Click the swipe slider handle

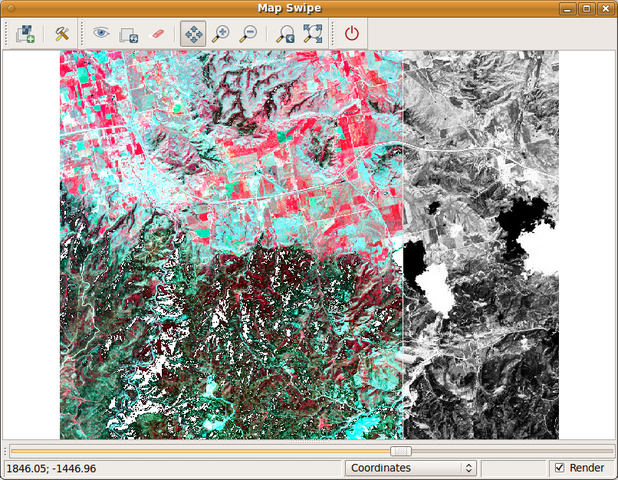click(400, 451)
